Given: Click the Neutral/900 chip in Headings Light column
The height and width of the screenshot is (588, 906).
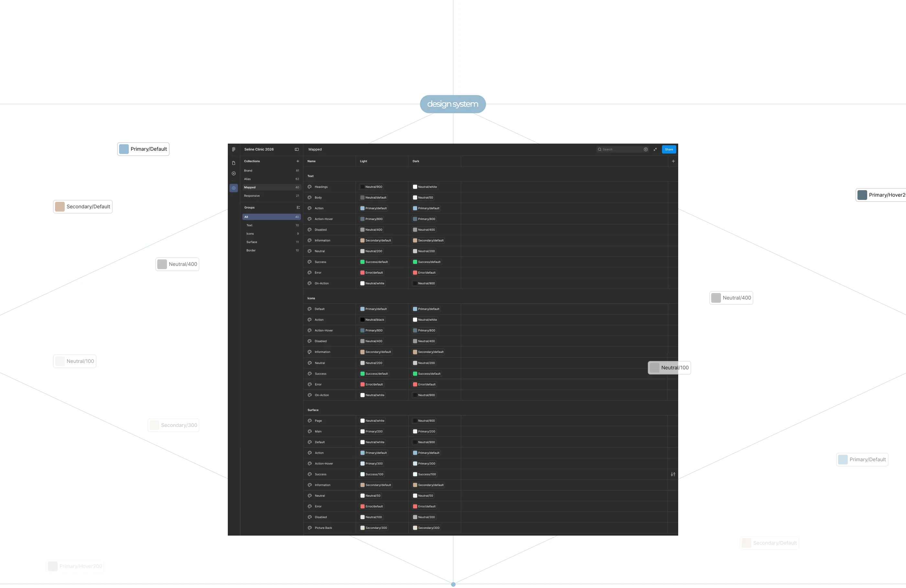Looking at the screenshot, I should click(371, 187).
